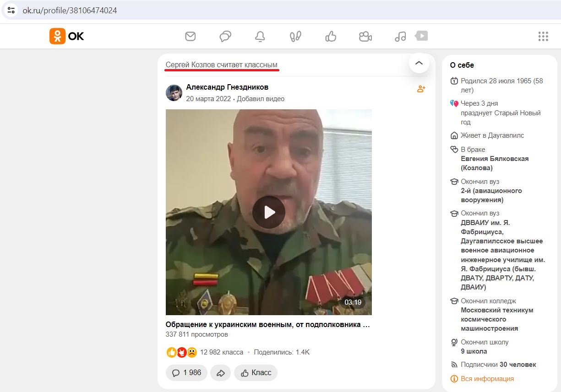Play the video with center play button
The width and height of the screenshot is (561, 392).
click(269, 212)
